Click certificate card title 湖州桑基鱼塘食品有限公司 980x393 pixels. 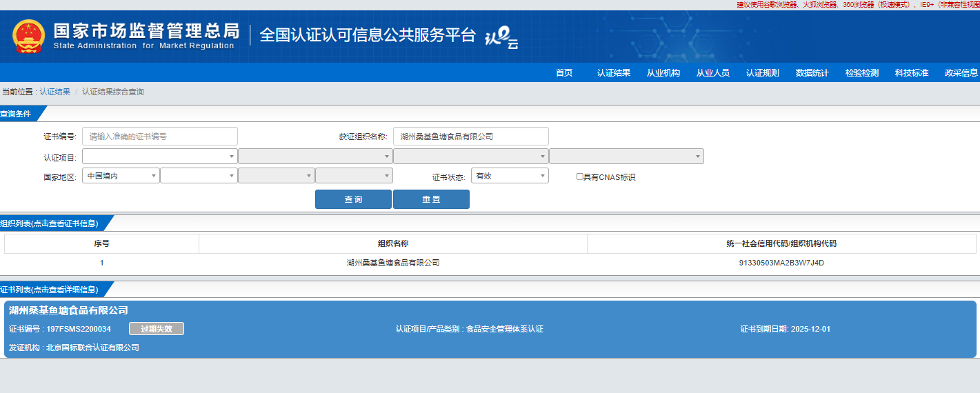coord(68,310)
